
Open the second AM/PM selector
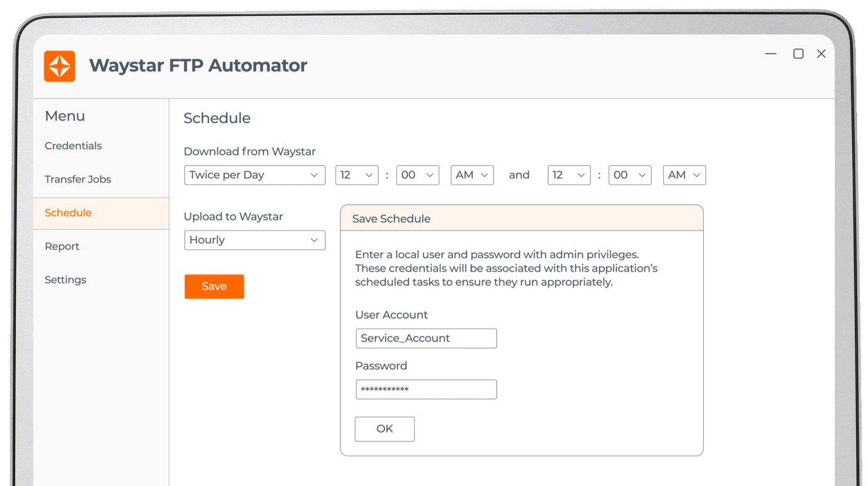point(684,175)
